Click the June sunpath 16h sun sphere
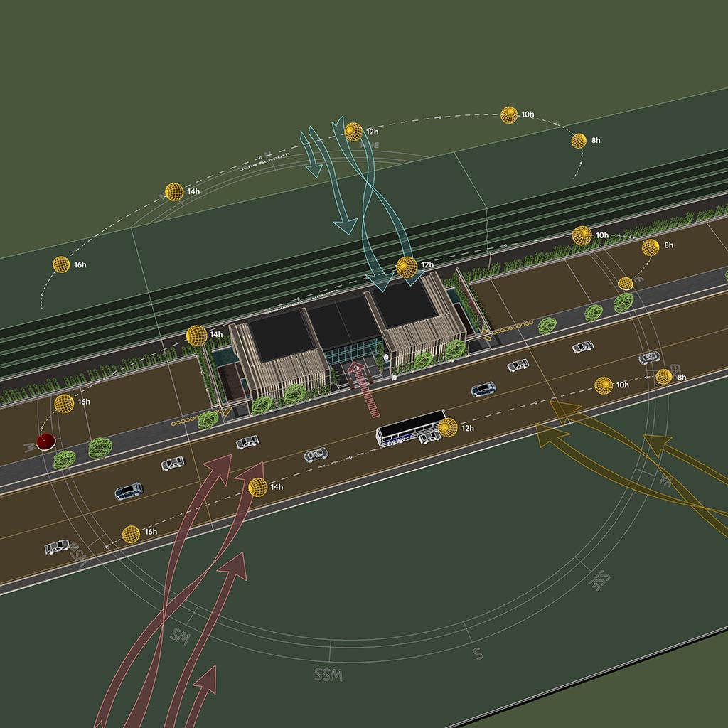Viewport: 728px width, 728px height. (x=61, y=264)
